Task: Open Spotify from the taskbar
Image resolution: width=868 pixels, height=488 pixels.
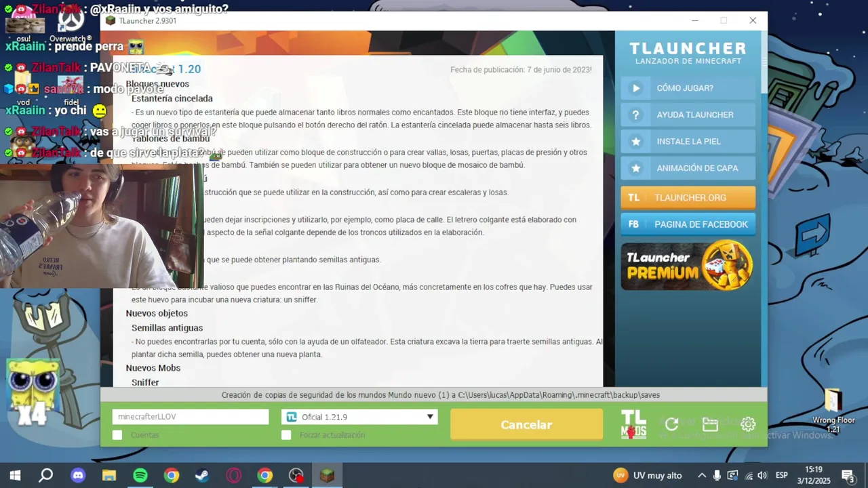Action: (140, 475)
